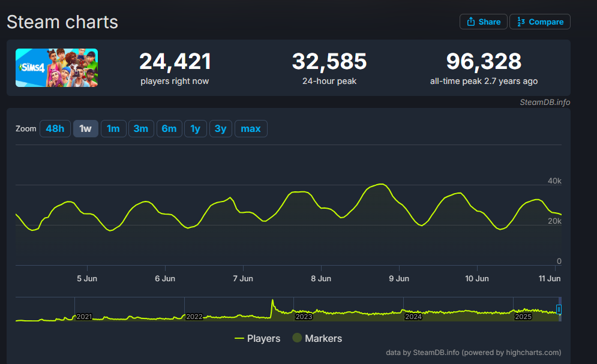
Task: Select the 1w zoom range
Action: (85, 128)
